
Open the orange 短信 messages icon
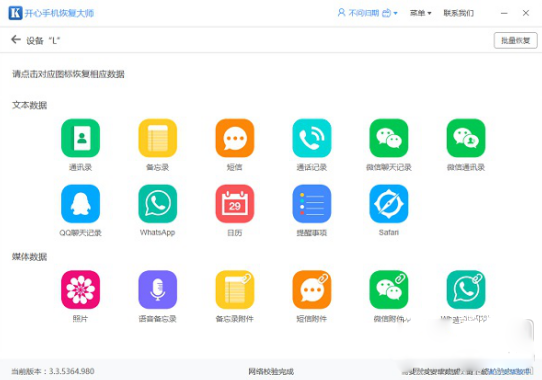tap(235, 138)
